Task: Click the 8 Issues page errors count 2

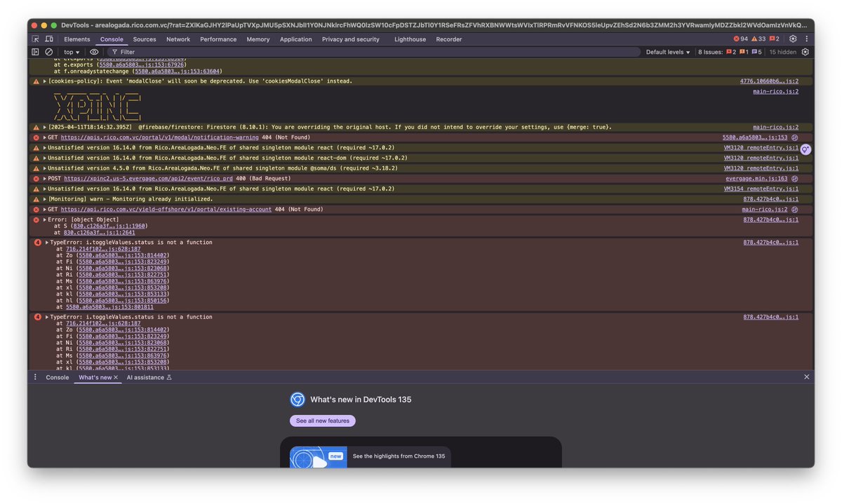Action: point(731,52)
